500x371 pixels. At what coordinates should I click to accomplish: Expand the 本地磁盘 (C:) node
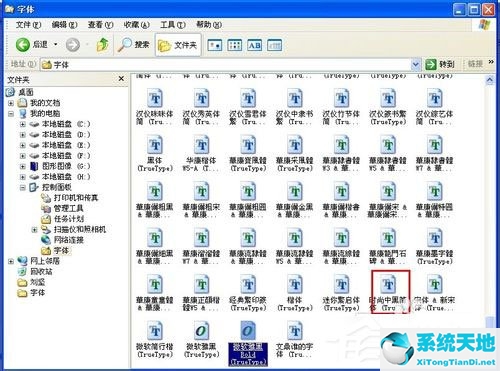[x=22, y=124]
